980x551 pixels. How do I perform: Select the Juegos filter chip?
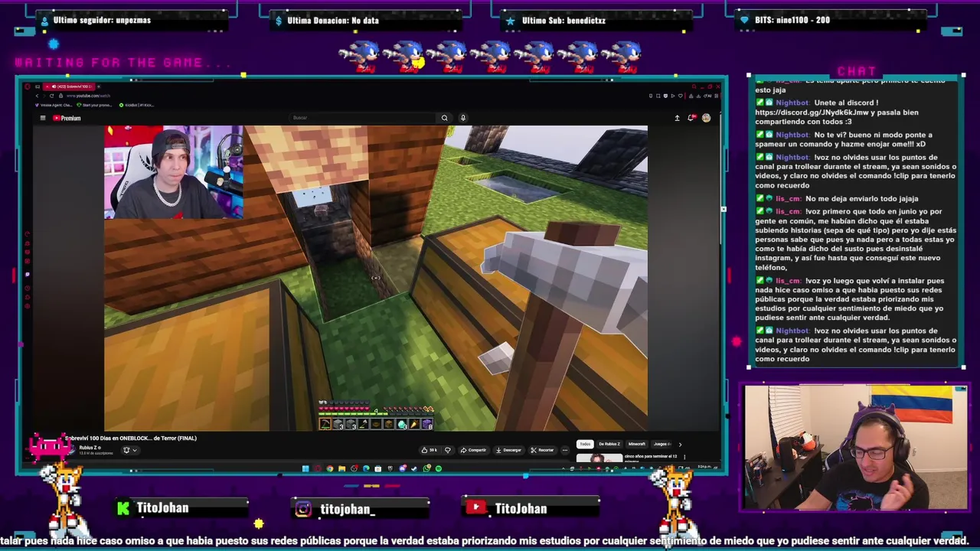pyautogui.click(x=662, y=444)
